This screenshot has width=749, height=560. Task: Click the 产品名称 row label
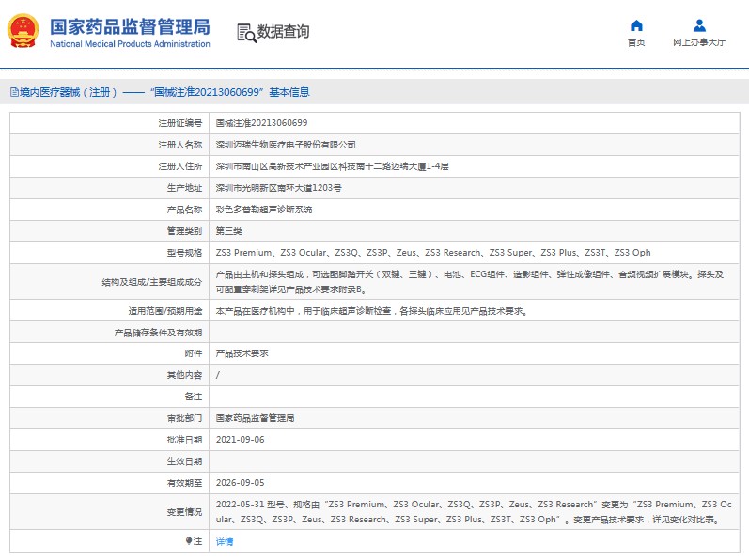184,210
